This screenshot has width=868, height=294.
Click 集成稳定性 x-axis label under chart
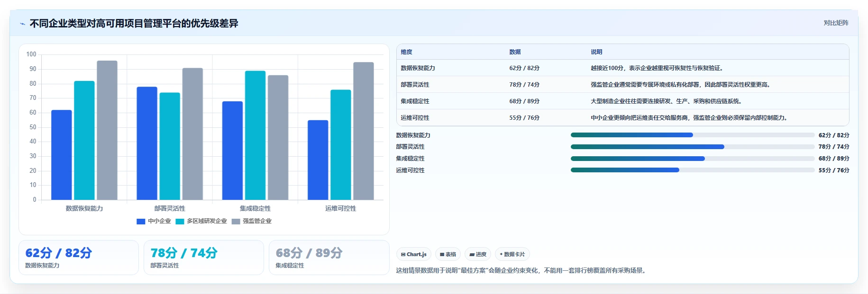point(255,209)
